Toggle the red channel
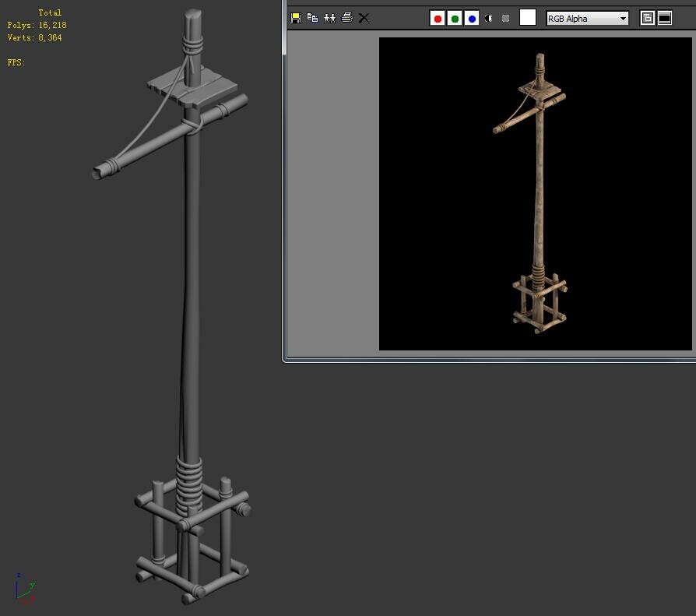The image size is (696, 616). tap(438, 18)
